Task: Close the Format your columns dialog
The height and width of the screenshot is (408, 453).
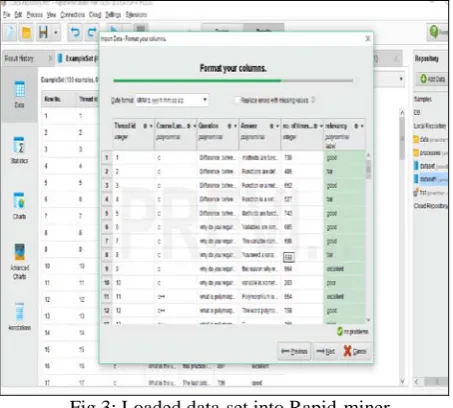Action: tap(368, 39)
